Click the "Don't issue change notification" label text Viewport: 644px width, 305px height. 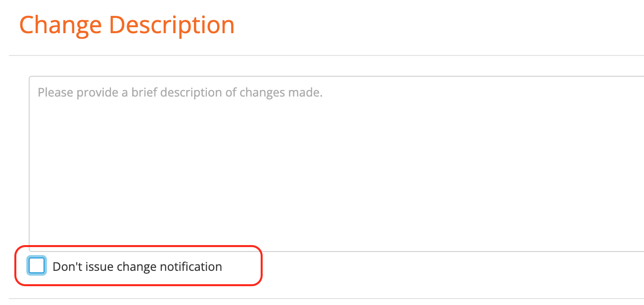(137, 267)
